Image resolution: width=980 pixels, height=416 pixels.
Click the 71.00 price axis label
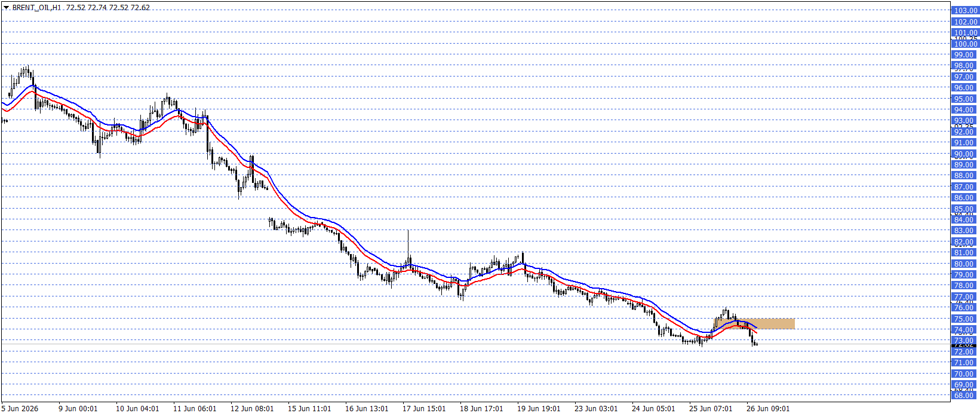pyautogui.click(x=964, y=363)
